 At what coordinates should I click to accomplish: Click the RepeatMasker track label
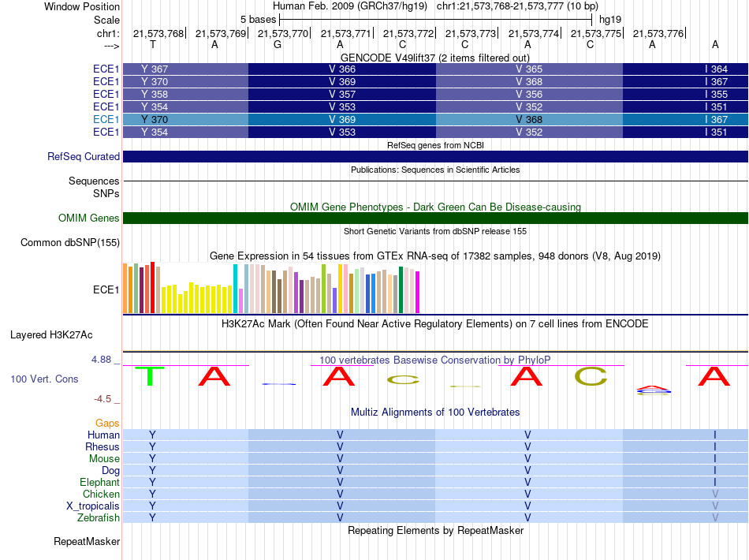click(87, 541)
